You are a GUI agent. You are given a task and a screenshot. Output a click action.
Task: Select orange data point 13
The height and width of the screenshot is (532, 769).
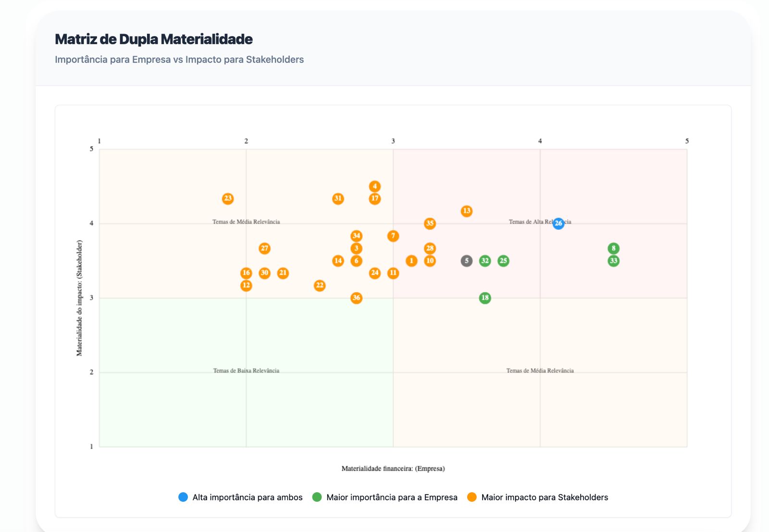pyautogui.click(x=467, y=211)
